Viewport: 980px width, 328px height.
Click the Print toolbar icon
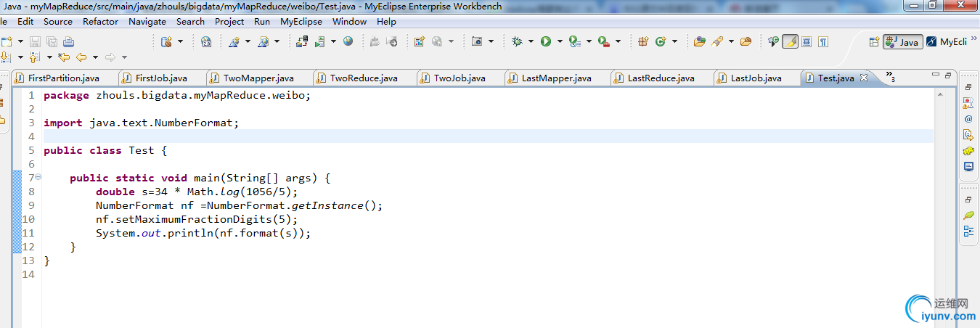[68, 41]
